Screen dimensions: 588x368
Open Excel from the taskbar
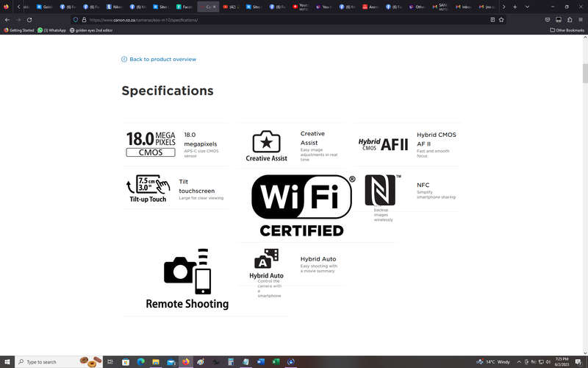click(276, 362)
